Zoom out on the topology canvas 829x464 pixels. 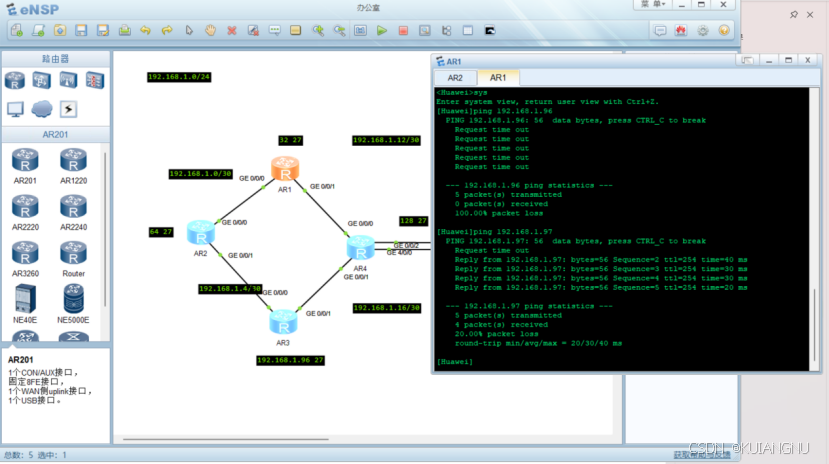(x=339, y=31)
